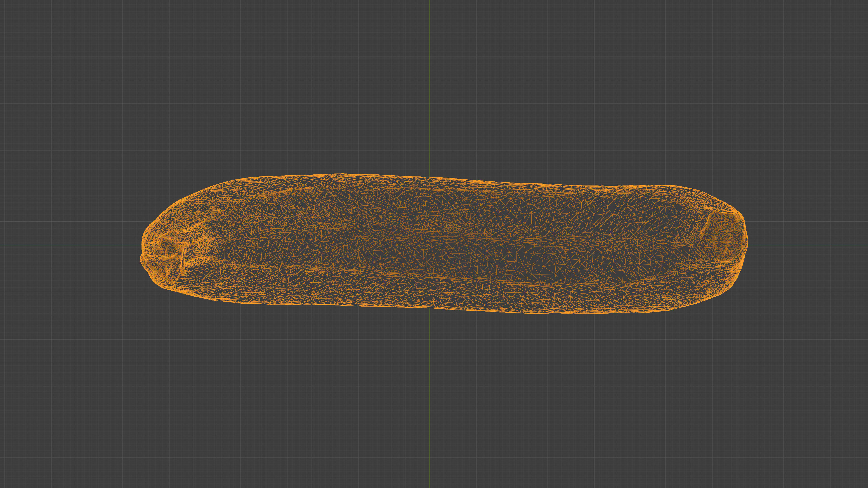This screenshot has height=488, width=868.
Task: Select the orange wireframe zucchini mesh
Action: tap(444, 244)
